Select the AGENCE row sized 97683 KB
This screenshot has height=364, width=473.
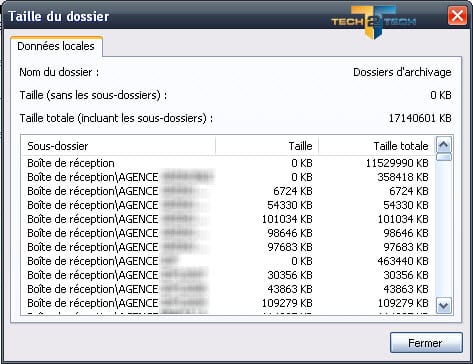click(228, 247)
